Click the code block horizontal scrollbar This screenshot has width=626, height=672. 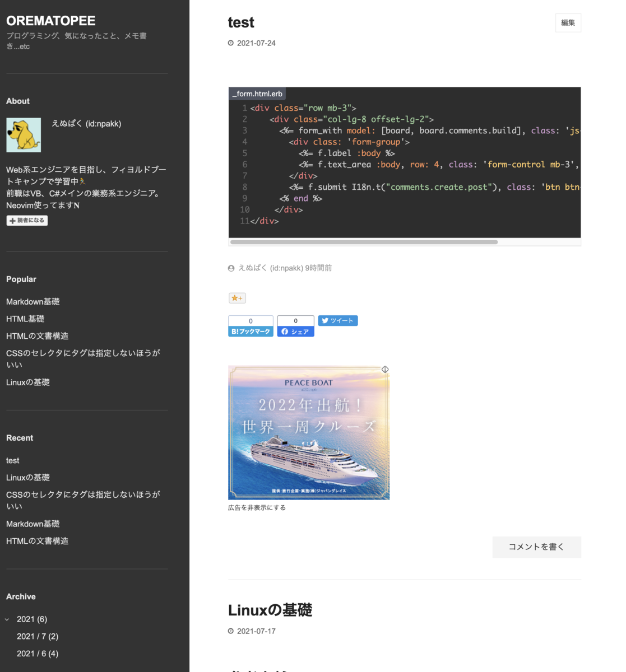[x=364, y=242]
